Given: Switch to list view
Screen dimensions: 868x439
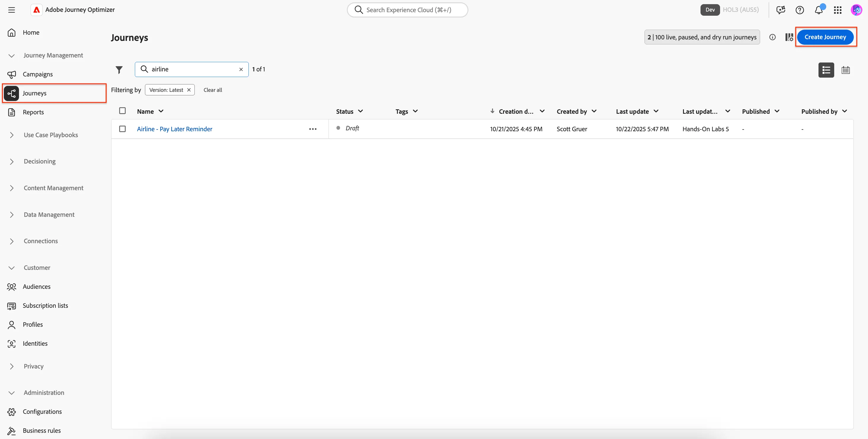Looking at the screenshot, I should click(x=826, y=70).
